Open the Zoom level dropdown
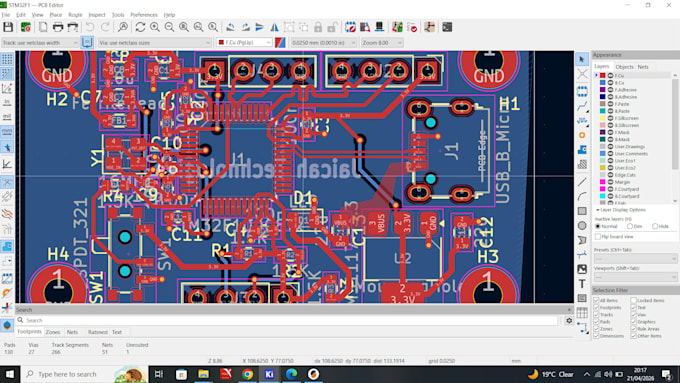 382,43
